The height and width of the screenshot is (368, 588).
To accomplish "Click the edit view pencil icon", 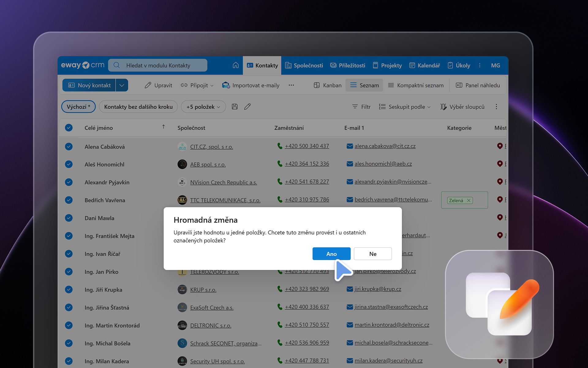I will click(247, 107).
